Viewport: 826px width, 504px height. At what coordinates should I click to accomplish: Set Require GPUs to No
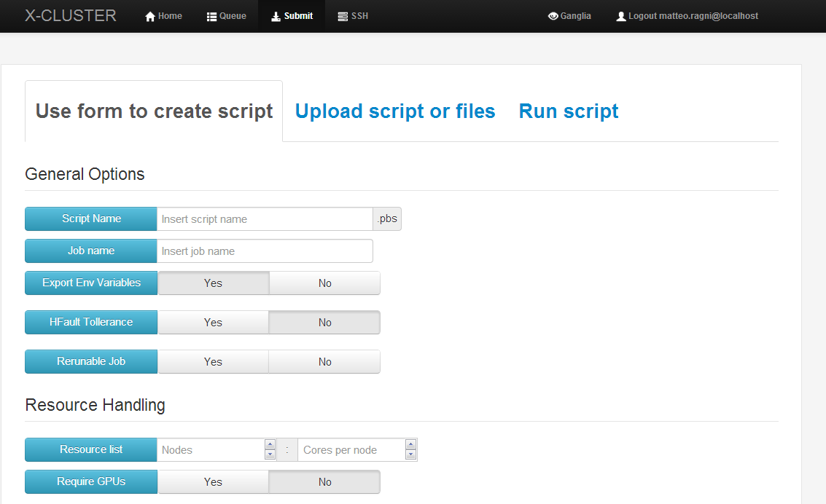(x=324, y=482)
